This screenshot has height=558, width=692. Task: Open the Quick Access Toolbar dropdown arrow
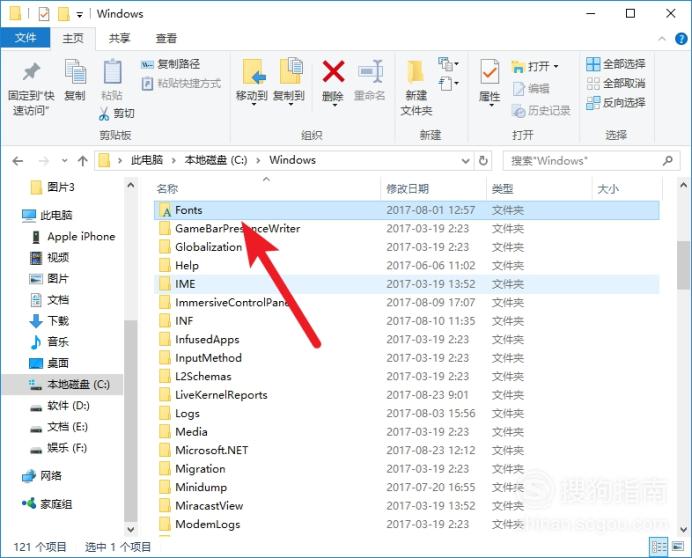pyautogui.click(x=79, y=15)
